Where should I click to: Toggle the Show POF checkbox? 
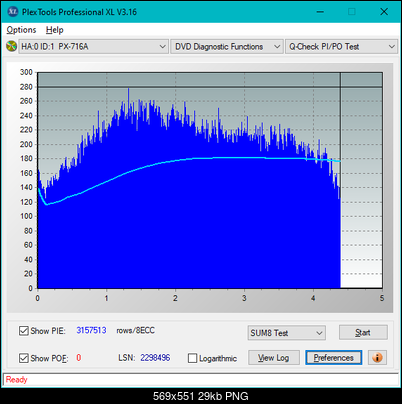click(x=24, y=358)
